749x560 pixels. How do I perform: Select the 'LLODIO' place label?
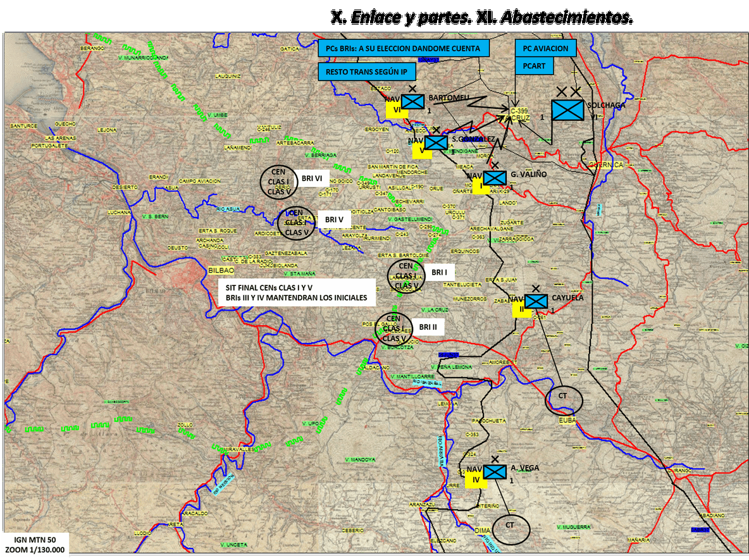coord(142,533)
